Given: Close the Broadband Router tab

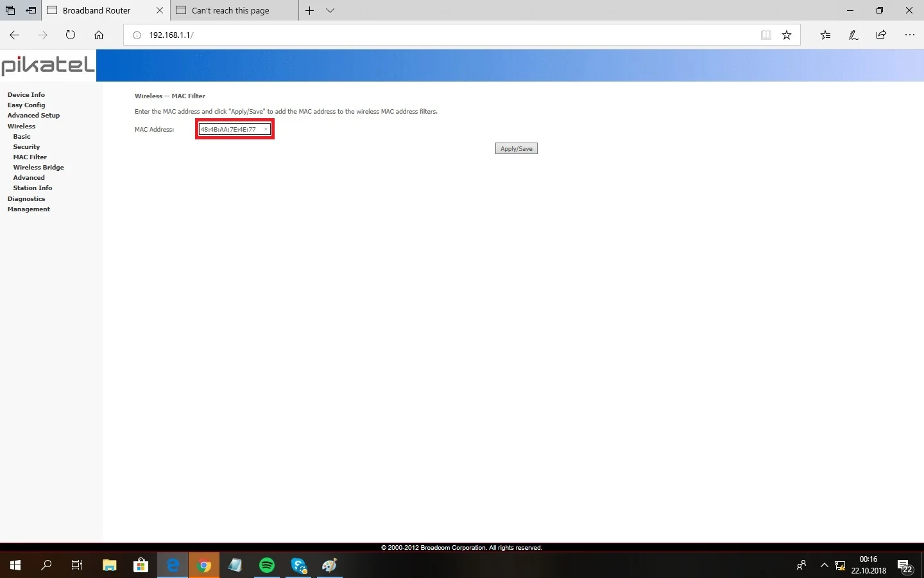Looking at the screenshot, I should (x=160, y=10).
